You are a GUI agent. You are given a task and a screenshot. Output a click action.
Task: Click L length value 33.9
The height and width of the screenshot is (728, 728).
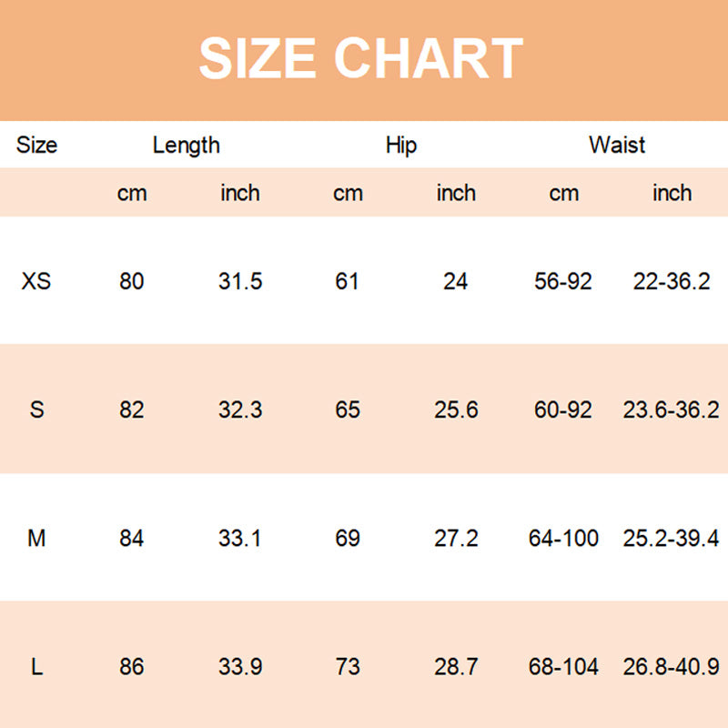coord(240,667)
